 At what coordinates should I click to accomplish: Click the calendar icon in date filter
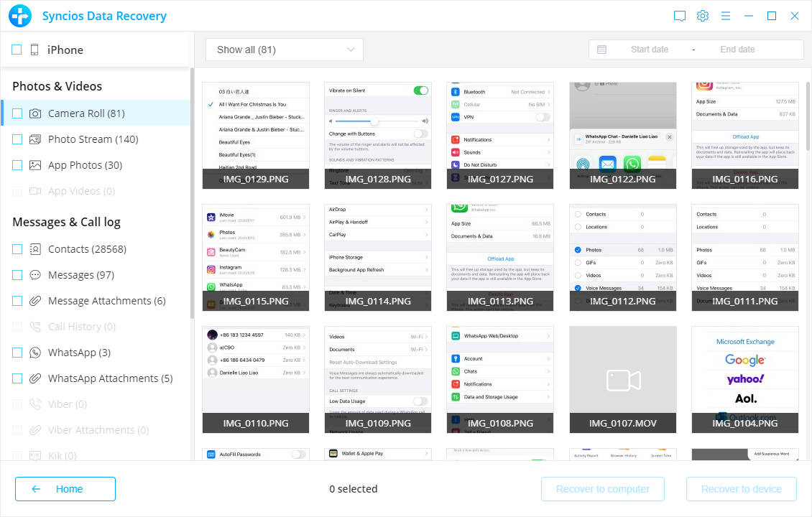click(x=601, y=50)
